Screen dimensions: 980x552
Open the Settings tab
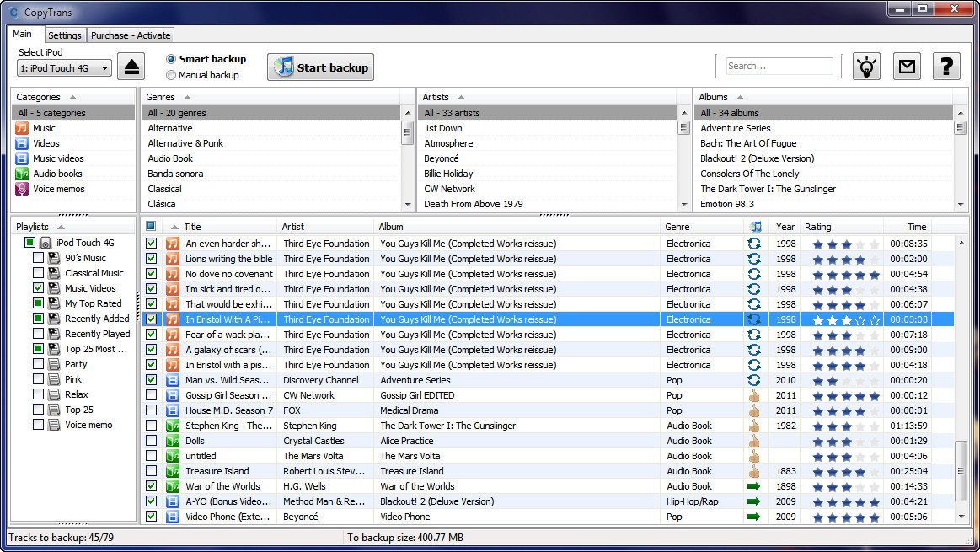64,35
